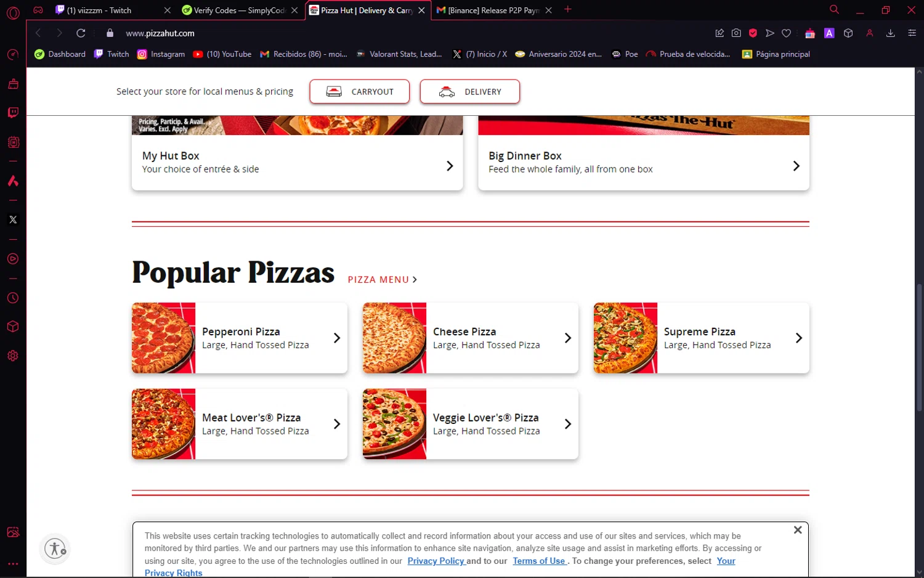Open the PIZZA MENU link
This screenshot has height=578, width=924.
click(383, 280)
